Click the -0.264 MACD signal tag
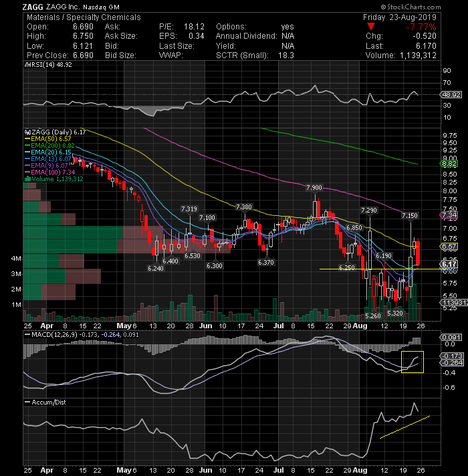Screen dimensions: 468x476 point(452,363)
